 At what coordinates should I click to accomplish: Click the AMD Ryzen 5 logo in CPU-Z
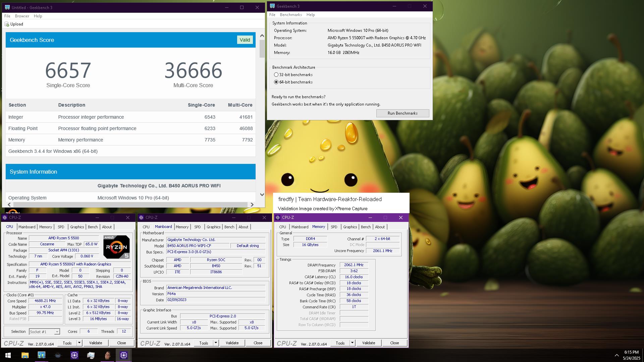tap(116, 247)
